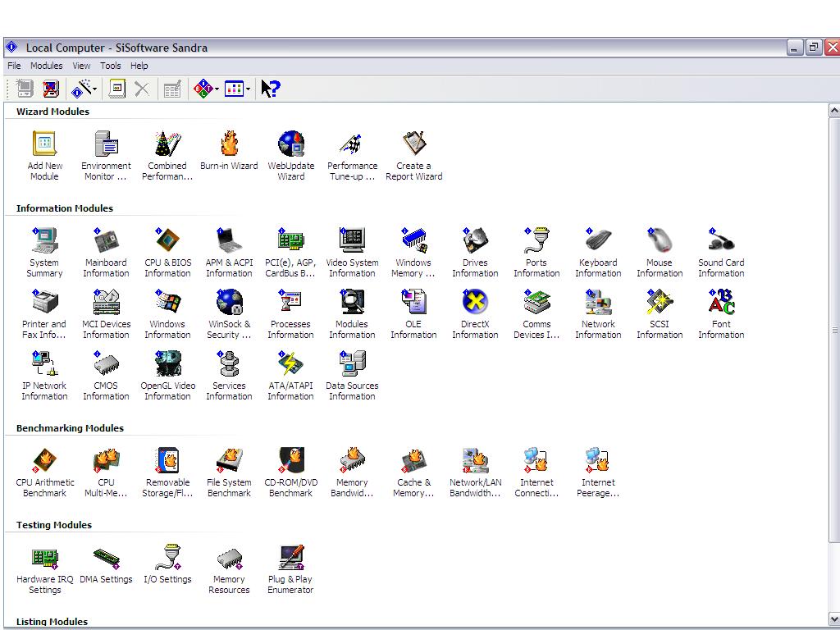
Task: Open the Font Information module
Action: (721, 314)
